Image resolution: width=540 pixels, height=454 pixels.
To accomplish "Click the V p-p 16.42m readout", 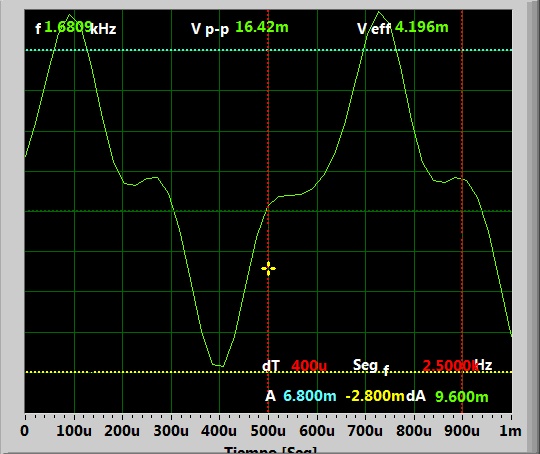I will (x=240, y=28).
